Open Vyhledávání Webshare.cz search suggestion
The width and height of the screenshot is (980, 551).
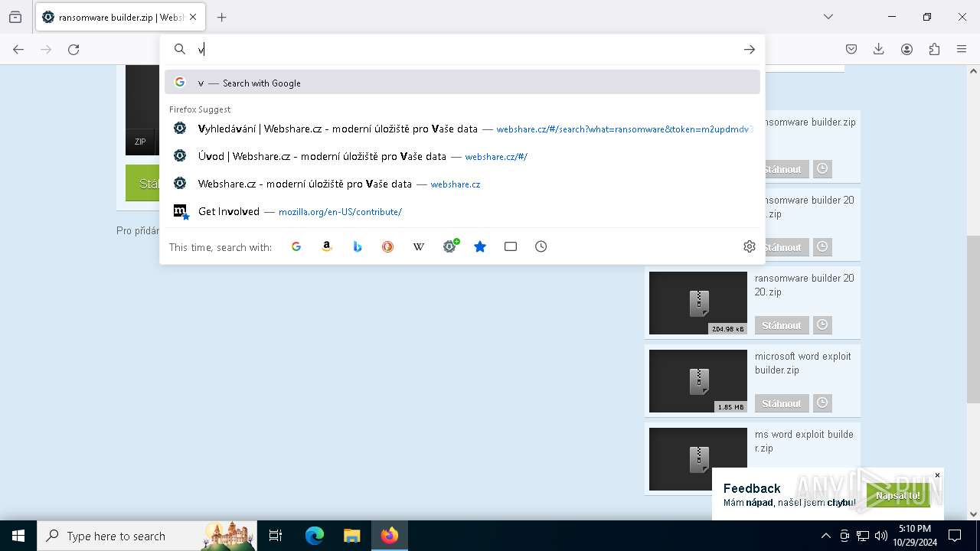[462, 129]
